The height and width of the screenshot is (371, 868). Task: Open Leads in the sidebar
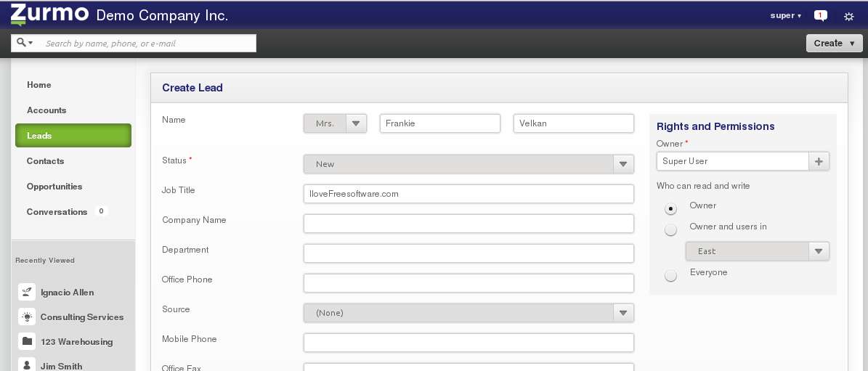pos(73,136)
